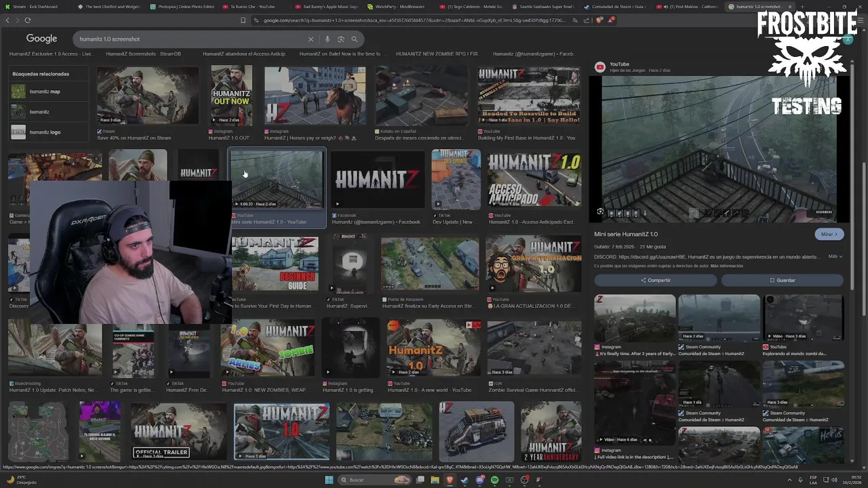This screenshot has height=488, width=868.
Task: Click the Brave Shields icon in address bar
Action: (599, 20)
